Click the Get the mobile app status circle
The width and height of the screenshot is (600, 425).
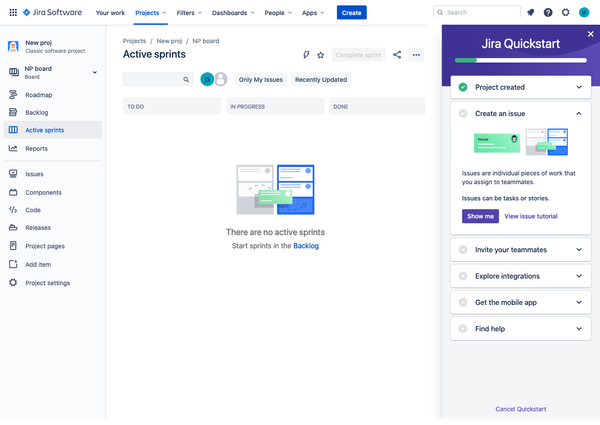(463, 303)
